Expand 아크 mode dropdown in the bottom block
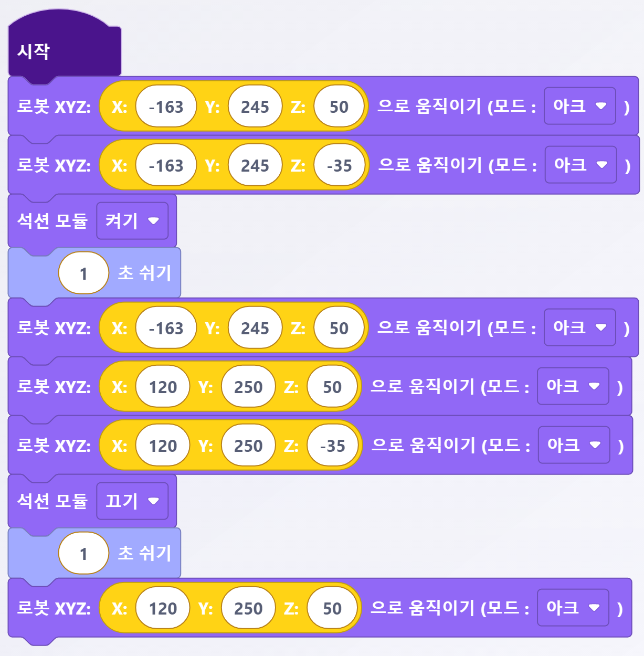This screenshot has width=644, height=656. point(573,608)
